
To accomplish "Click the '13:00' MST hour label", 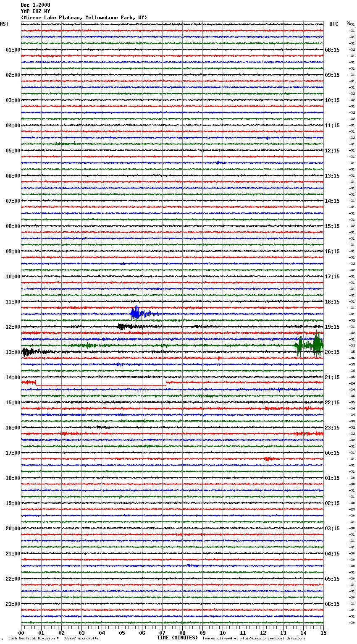I will tap(13, 352).
